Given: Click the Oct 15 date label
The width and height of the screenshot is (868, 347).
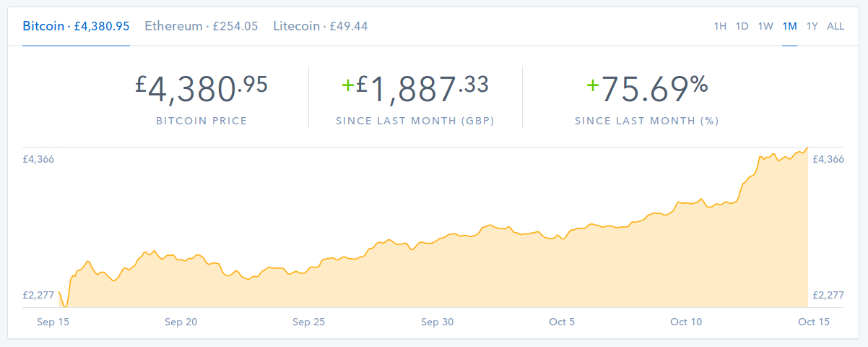Looking at the screenshot, I should pos(813,322).
